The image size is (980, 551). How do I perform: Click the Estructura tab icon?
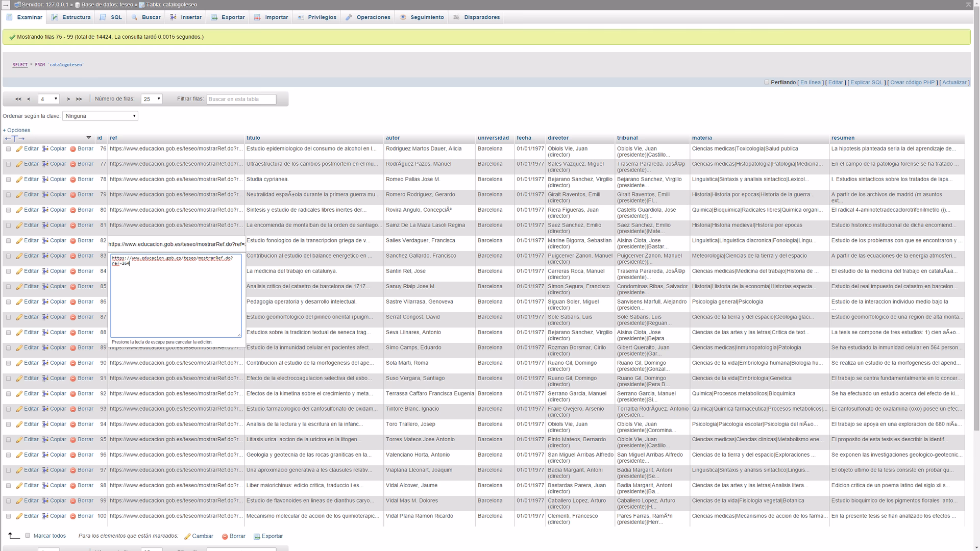pos(55,17)
